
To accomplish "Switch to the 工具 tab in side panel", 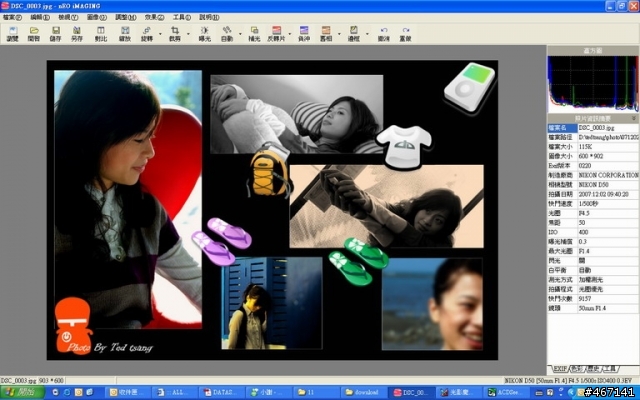I will tap(610, 369).
